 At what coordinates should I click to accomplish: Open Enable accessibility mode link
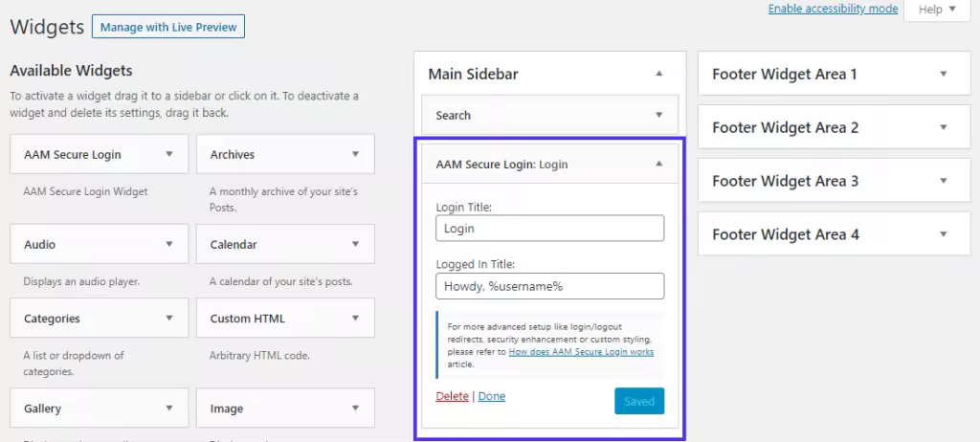tap(833, 9)
